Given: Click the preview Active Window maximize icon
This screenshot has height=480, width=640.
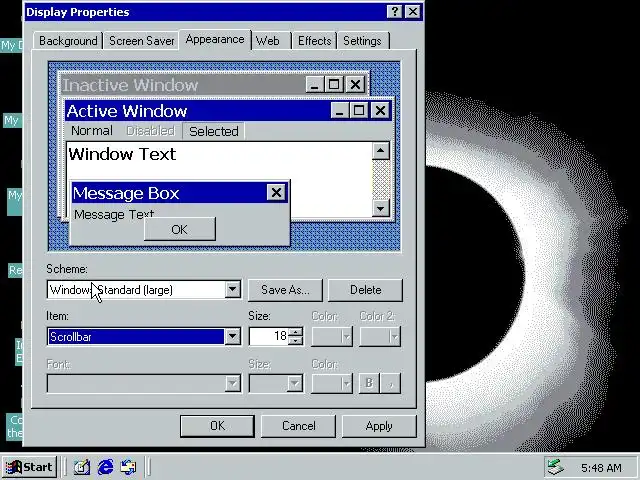Looking at the screenshot, I should [359, 110].
